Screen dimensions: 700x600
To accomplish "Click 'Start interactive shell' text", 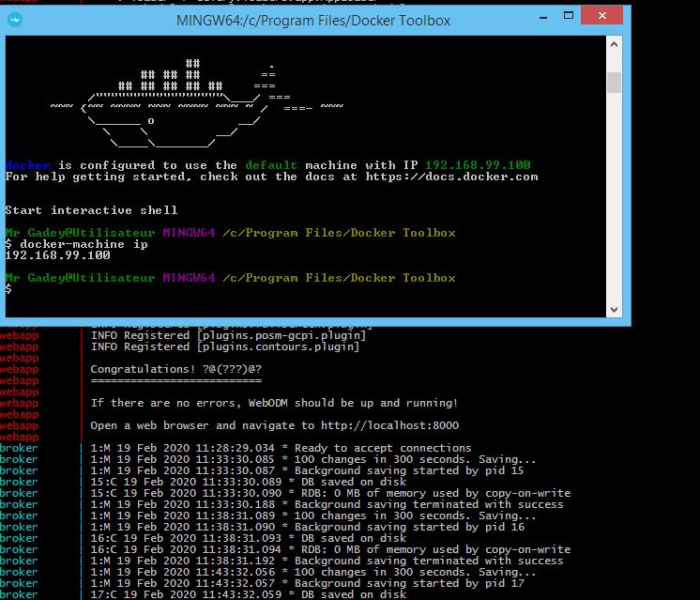I will point(91,210).
